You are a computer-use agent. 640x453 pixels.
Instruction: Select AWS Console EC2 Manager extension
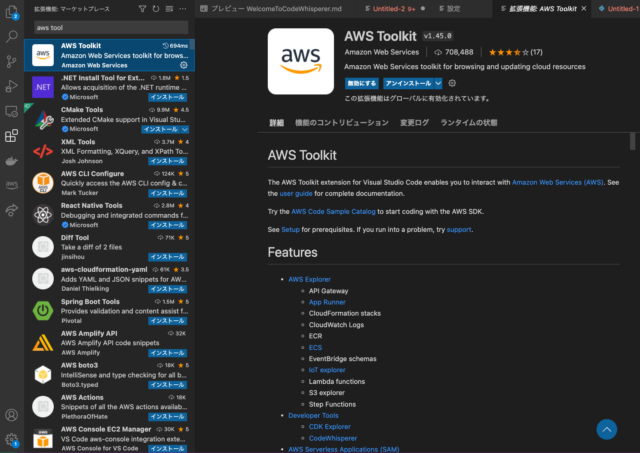109,439
